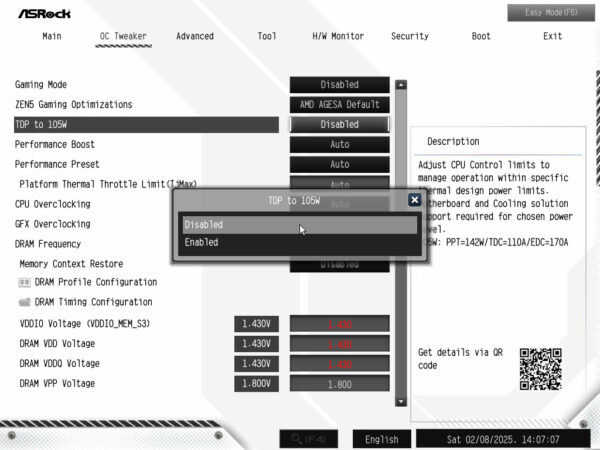
Task: Open DRAM Profile Configuration folder icon
Action: [x=26, y=283]
